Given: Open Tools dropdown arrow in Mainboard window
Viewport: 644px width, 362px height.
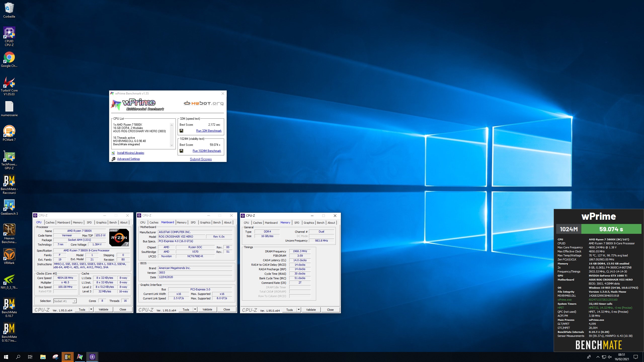Looking at the screenshot, I should pos(195,309).
